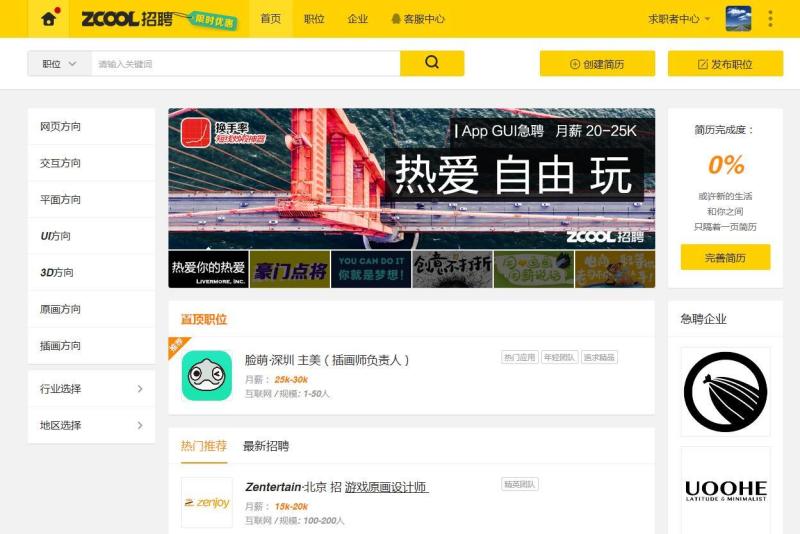The width and height of the screenshot is (800, 534).
Task: Click the 热门应用 tag
Action: (519, 358)
